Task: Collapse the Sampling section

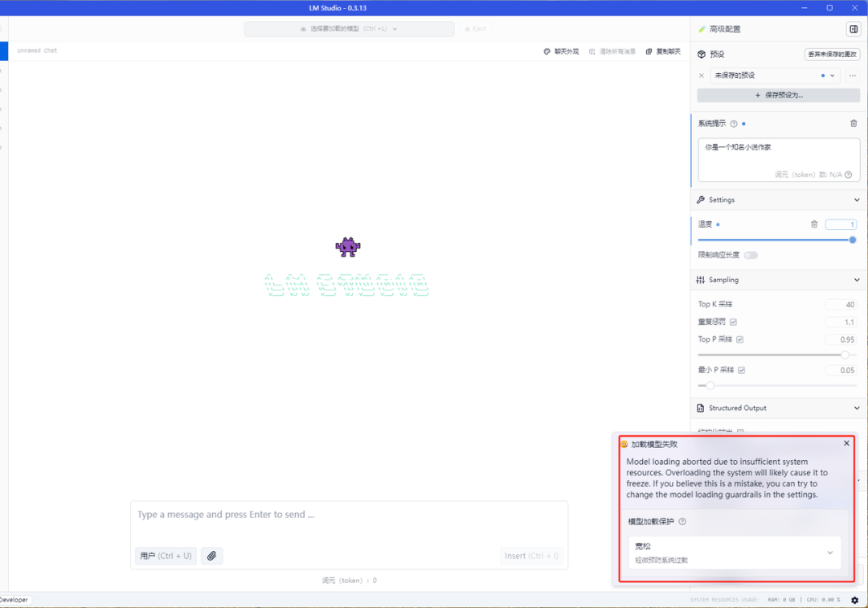Action: pyautogui.click(x=857, y=280)
